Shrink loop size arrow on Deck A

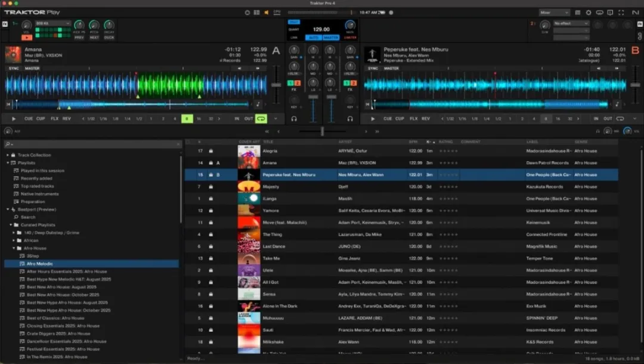point(83,119)
